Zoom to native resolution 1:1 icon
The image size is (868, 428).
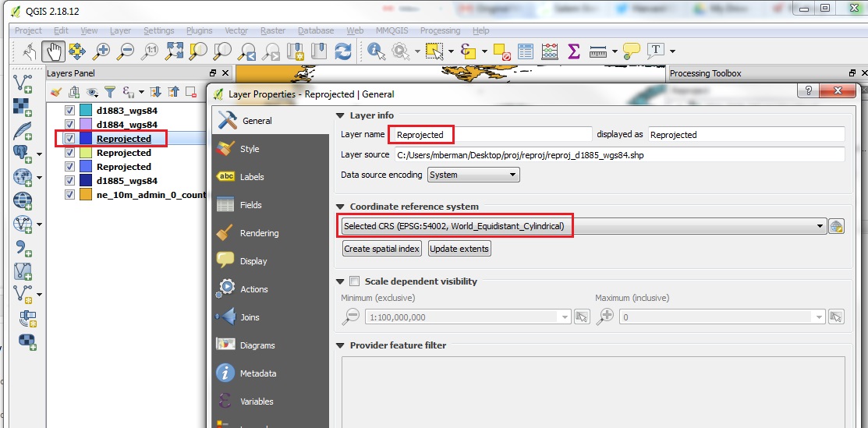tap(150, 51)
